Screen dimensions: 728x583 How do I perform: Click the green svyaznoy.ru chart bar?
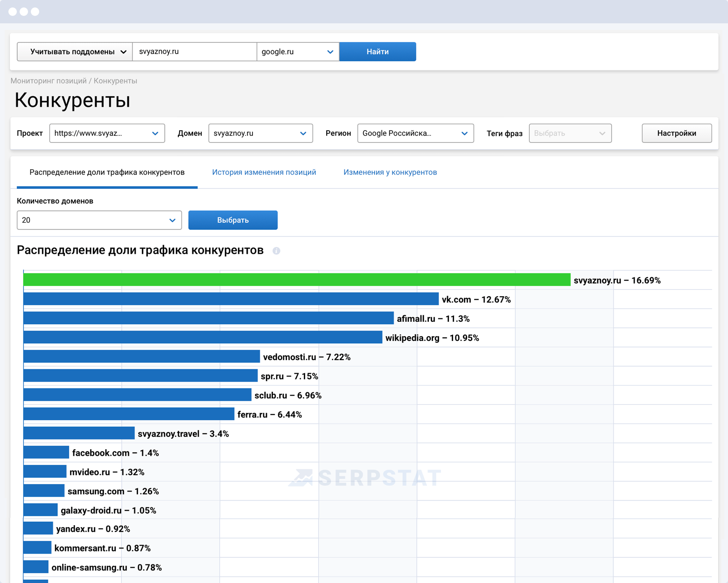tap(296, 280)
